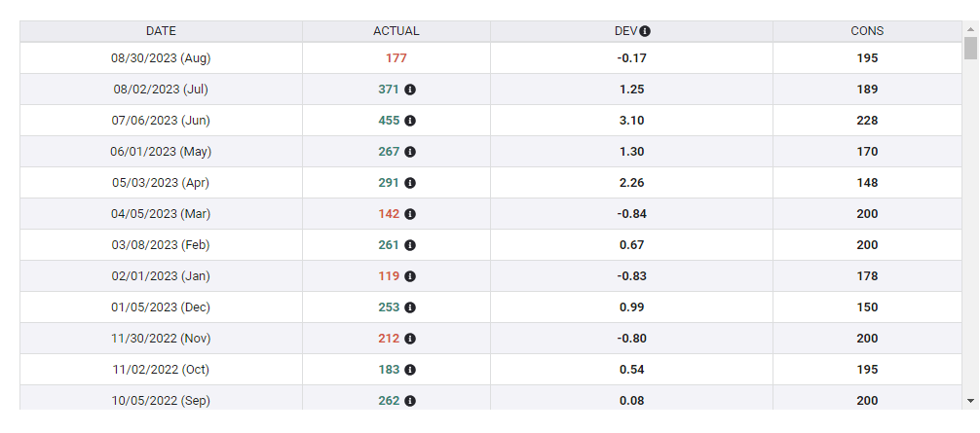Click info icon beside actual value 261
The image size is (980, 433).
tap(410, 245)
